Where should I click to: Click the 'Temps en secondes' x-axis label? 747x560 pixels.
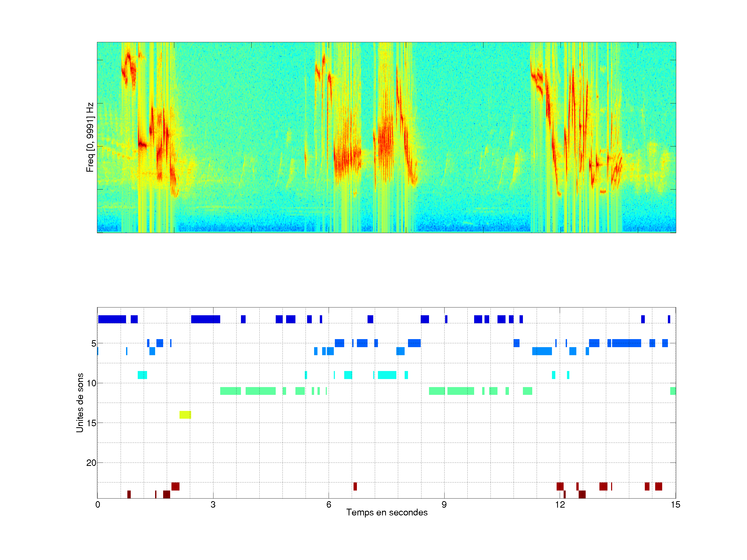coord(387,512)
